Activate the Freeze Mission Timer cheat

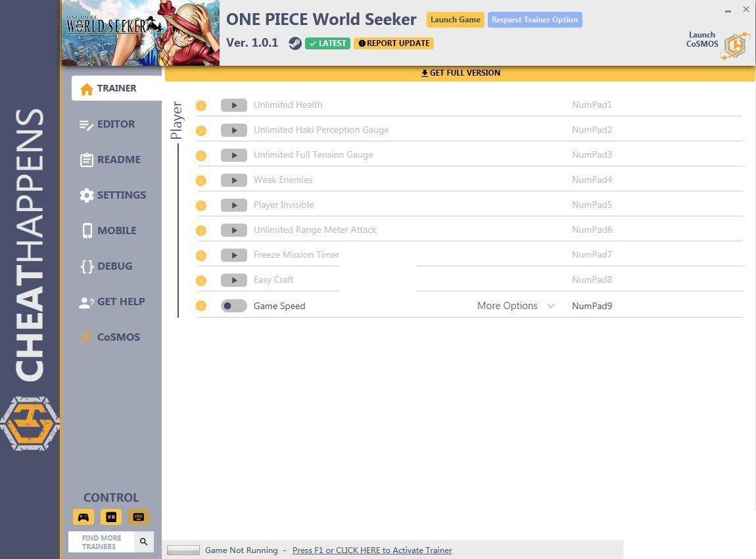click(234, 256)
